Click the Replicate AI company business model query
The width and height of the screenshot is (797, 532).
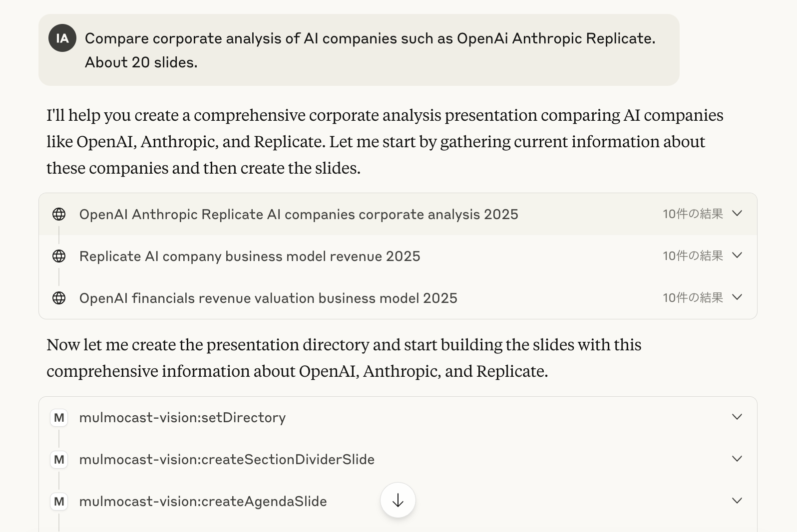point(250,257)
